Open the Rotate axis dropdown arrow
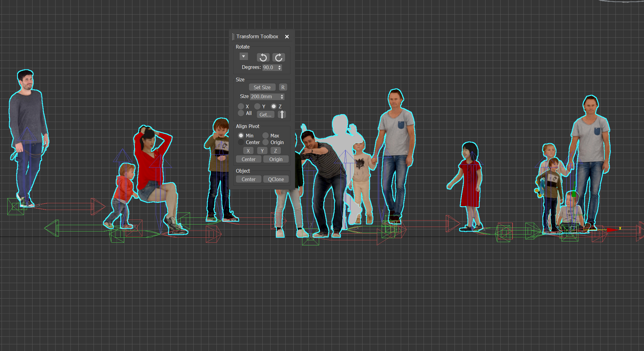The image size is (644, 351). pyautogui.click(x=244, y=56)
